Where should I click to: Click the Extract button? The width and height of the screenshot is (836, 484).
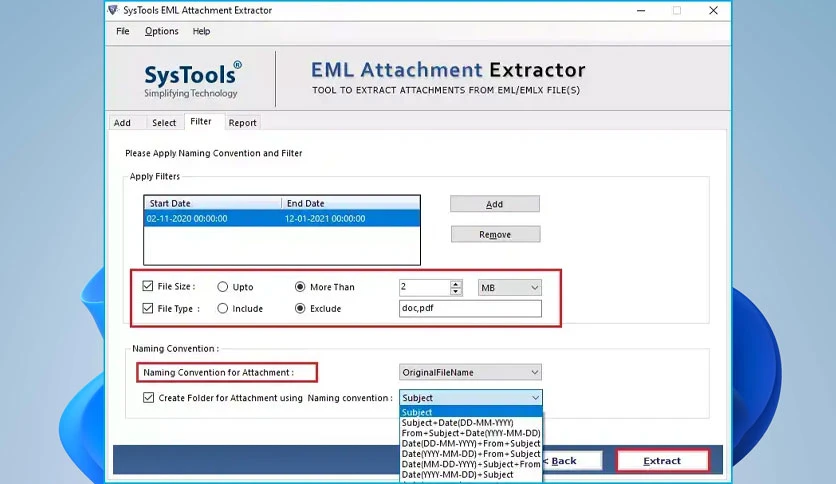click(x=662, y=461)
